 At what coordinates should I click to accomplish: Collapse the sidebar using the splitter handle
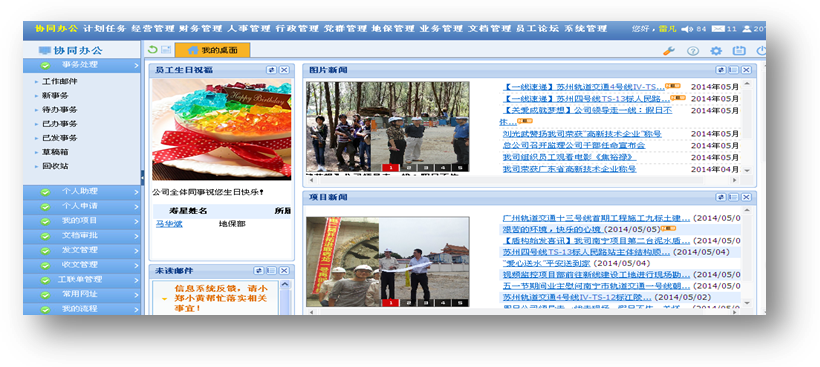pos(142,177)
